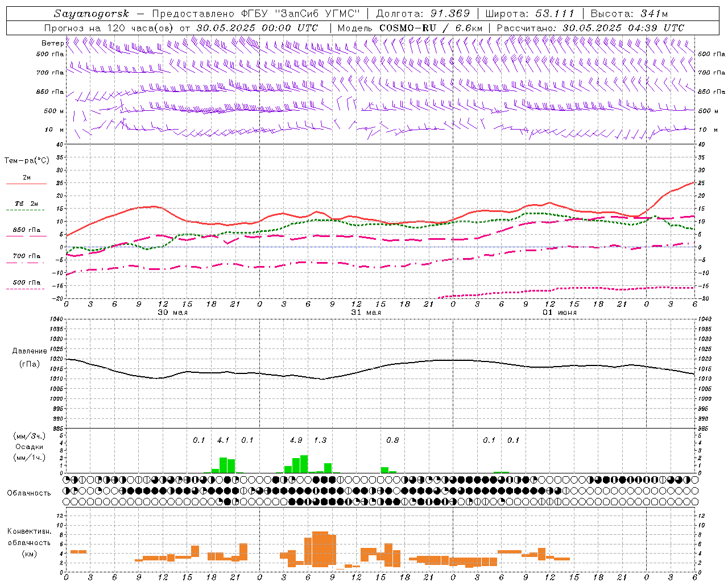This screenshot has height=582, width=728.
Task: Click the '(км)' convective height unit
Action: [30, 554]
